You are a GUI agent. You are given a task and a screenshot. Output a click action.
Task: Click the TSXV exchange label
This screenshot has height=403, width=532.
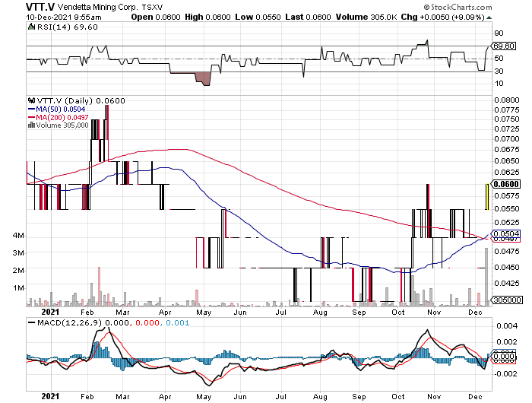[x=152, y=7]
